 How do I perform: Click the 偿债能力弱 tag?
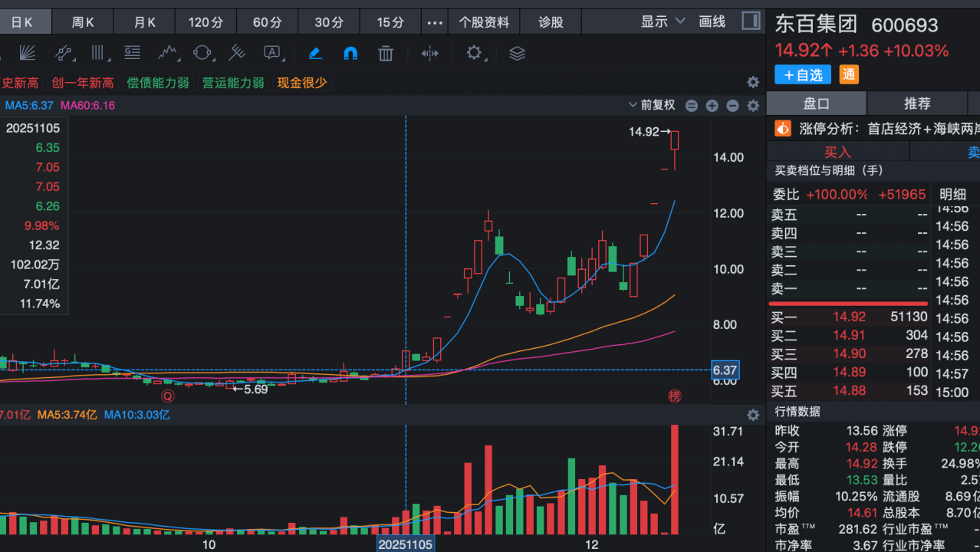pos(158,83)
